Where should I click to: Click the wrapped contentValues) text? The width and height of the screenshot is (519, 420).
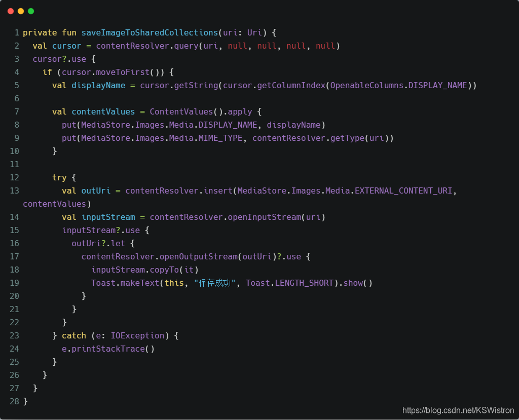click(57, 204)
